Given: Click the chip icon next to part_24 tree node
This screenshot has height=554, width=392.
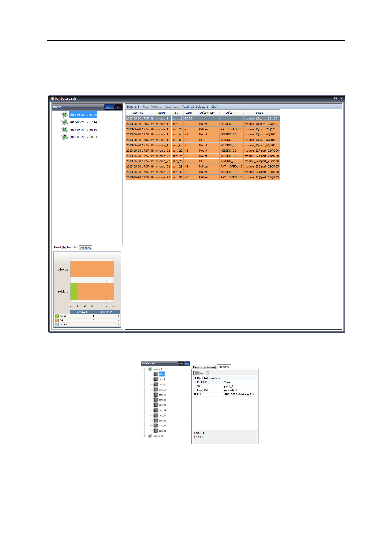Looking at the screenshot, I should pos(156,410).
